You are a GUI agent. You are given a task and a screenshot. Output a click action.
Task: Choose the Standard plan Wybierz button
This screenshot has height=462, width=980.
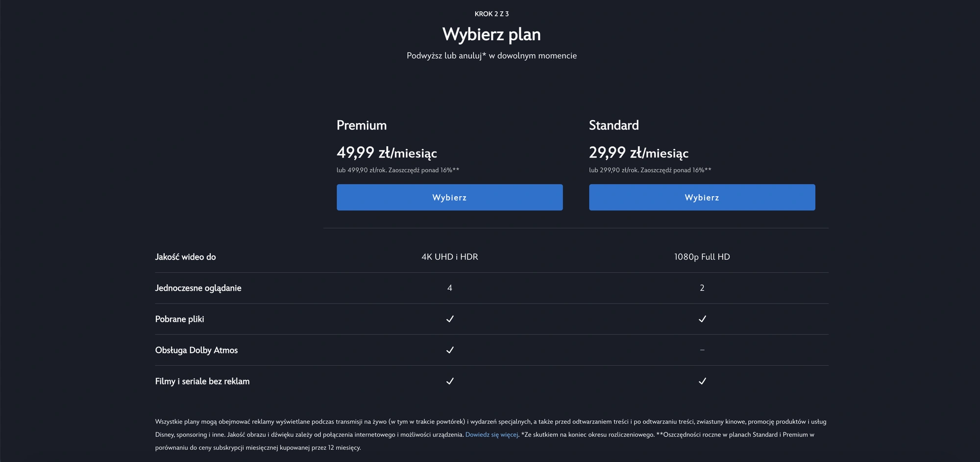(x=702, y=197)
